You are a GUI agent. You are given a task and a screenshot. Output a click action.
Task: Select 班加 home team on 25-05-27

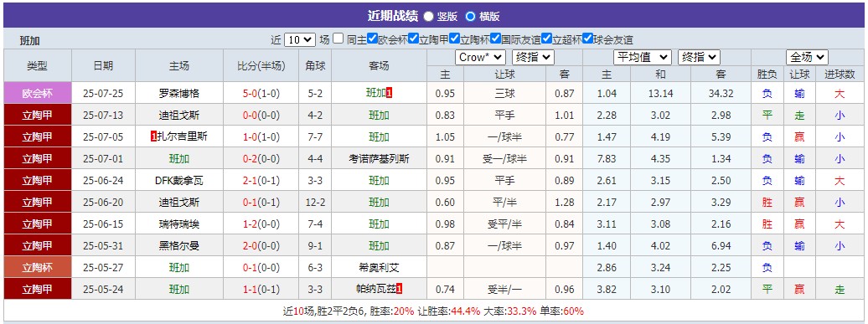178,268
